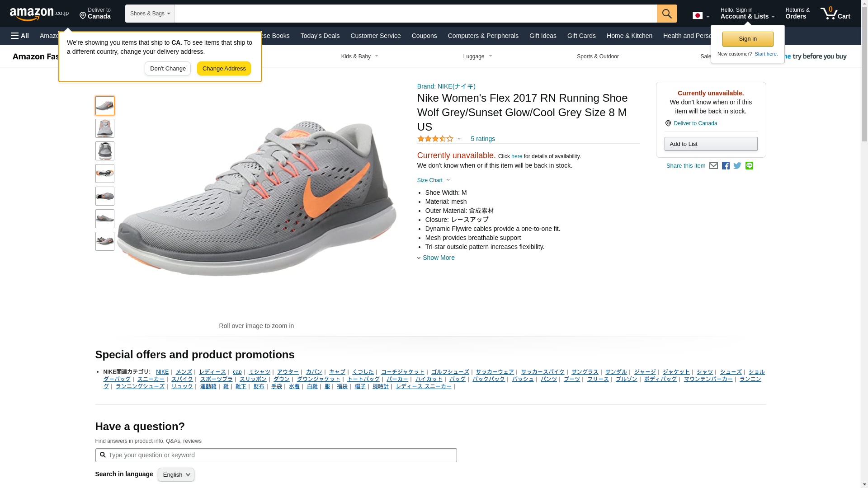Viewport: 868px width, 488px height.
Task: Share item on Facebook icon
Action: coord(726,166)
